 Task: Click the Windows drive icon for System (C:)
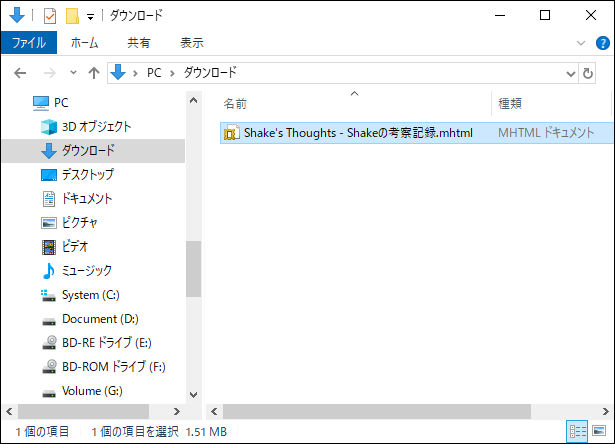[x=48, y=295]
